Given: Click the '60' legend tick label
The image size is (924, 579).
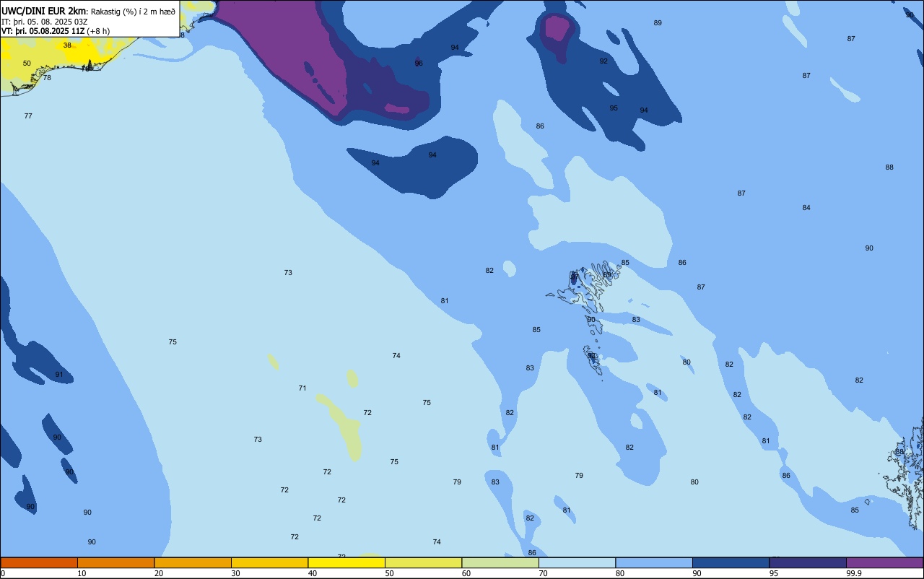Looking at the screenshot, I should coord(466,573).
